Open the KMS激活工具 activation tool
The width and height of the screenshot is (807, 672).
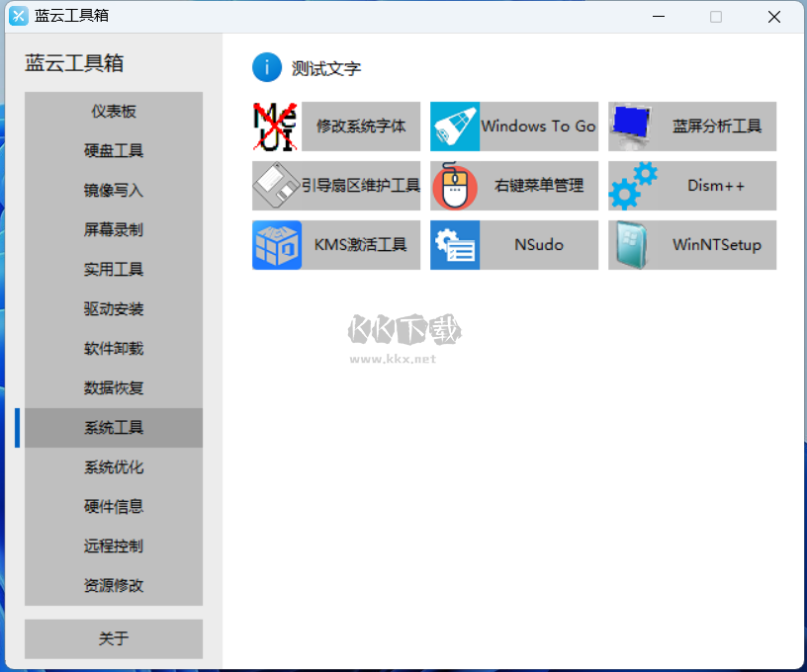point(336,245)
